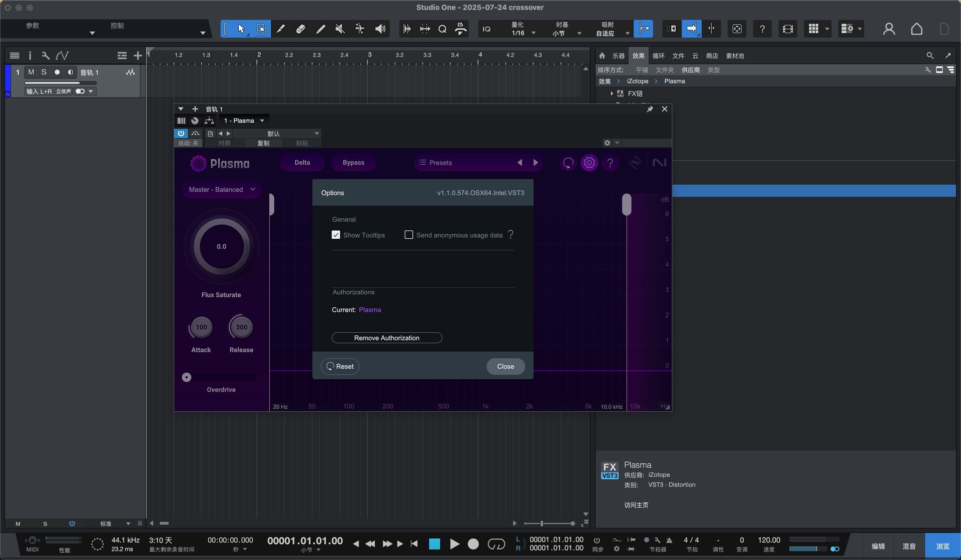Open the Master - Balanced mode dropdown
This screenshot has width=961, height=560.
(x=221, y=190)
